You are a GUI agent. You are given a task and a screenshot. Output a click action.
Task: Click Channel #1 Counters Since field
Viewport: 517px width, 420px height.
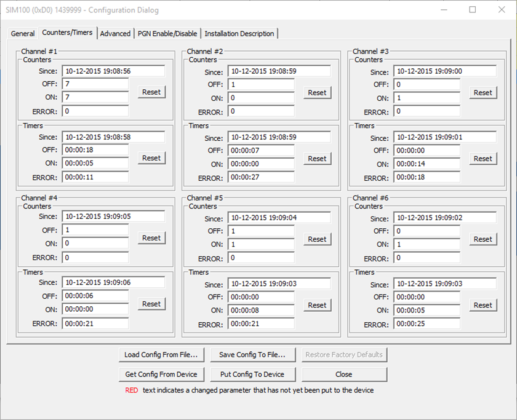[113, 71]
